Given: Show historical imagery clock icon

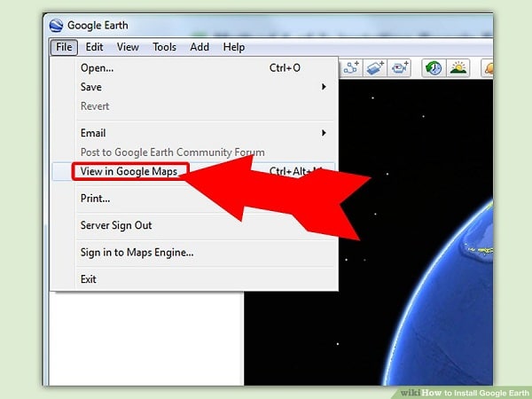Looking at the screenshot, I should (434, 68).
